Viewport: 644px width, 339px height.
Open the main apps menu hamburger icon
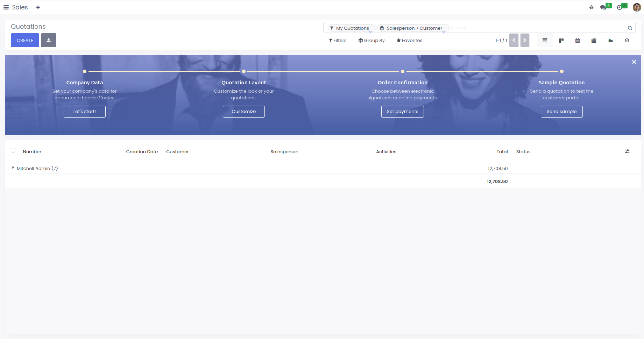coord(6,7)
